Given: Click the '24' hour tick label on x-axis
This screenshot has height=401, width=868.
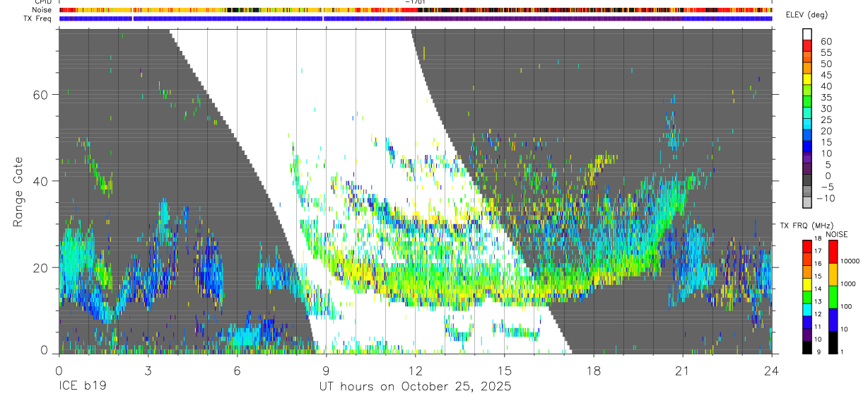Looking at the screenshot, I should click(771, 371).
